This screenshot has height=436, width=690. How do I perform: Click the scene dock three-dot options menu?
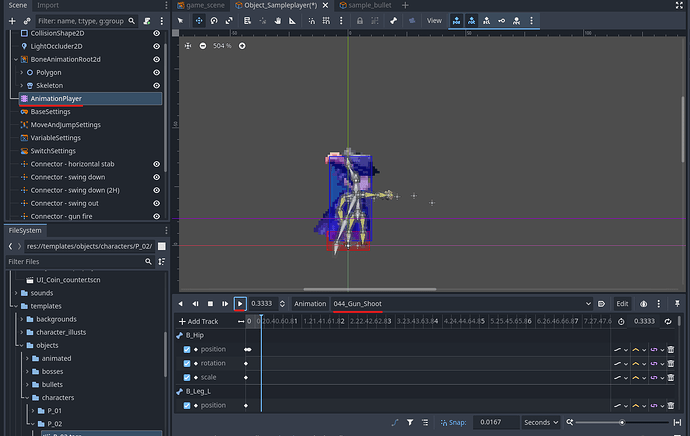(160, 20)
